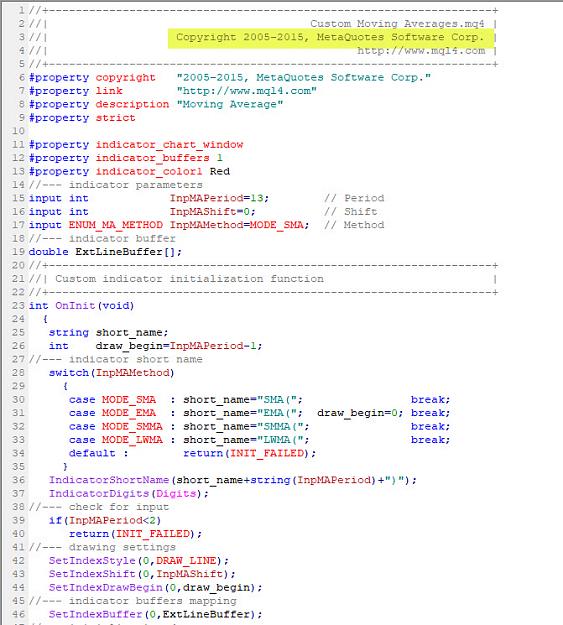Click 'IndicatorShortName' function call
The image size is (563, 625).
[109, 480]
